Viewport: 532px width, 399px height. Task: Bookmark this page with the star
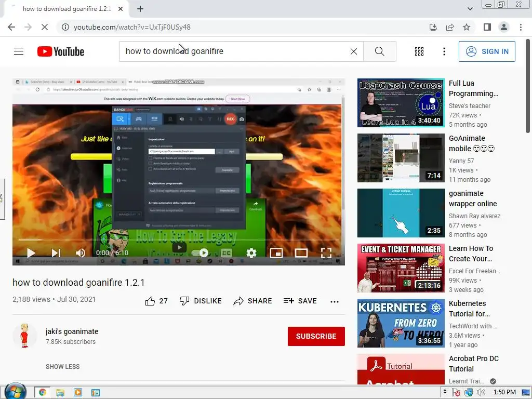pos(467,27)
